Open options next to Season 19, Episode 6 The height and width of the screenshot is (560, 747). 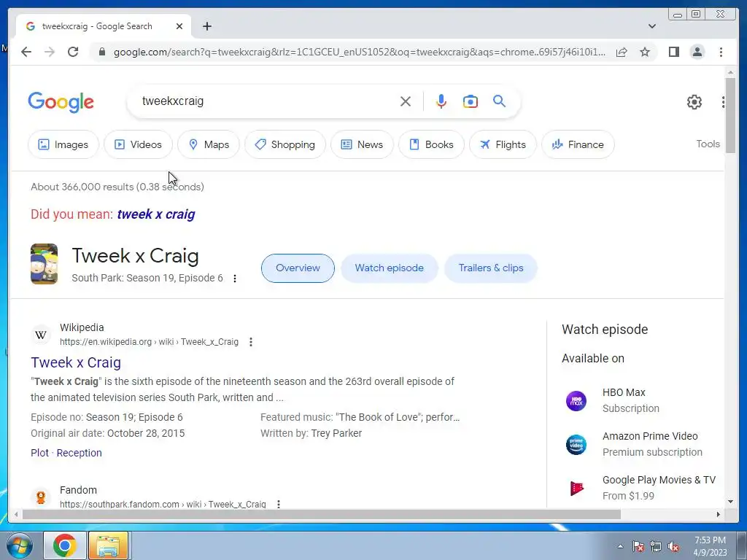point(235,279)
